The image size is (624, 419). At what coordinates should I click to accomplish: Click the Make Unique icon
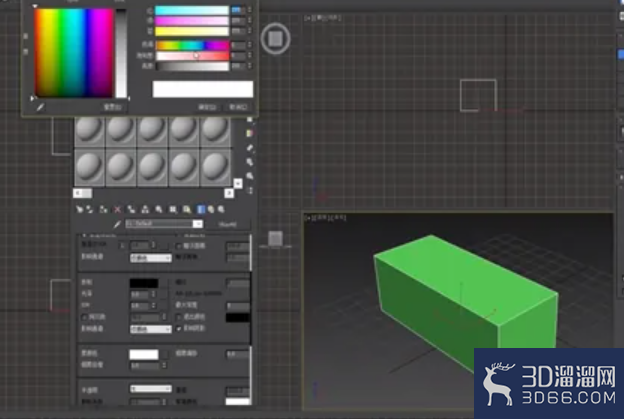tap(145, 209)
